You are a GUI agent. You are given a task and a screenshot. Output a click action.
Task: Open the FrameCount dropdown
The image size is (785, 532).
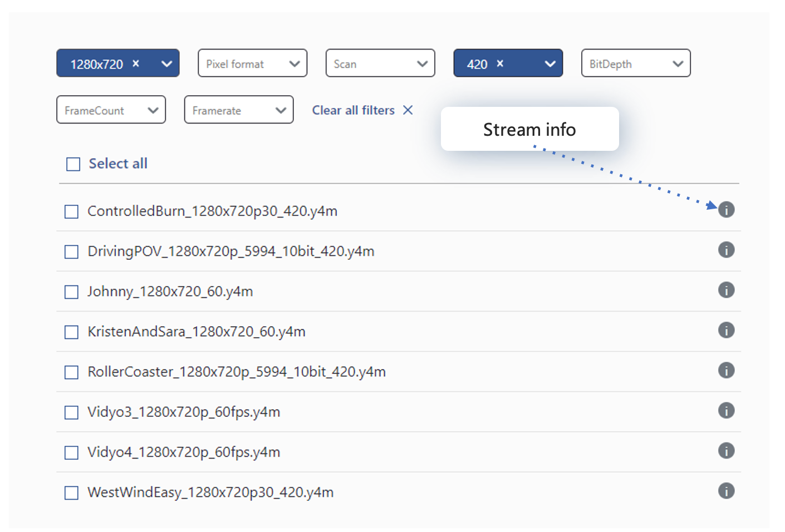(x=111, y=110)
